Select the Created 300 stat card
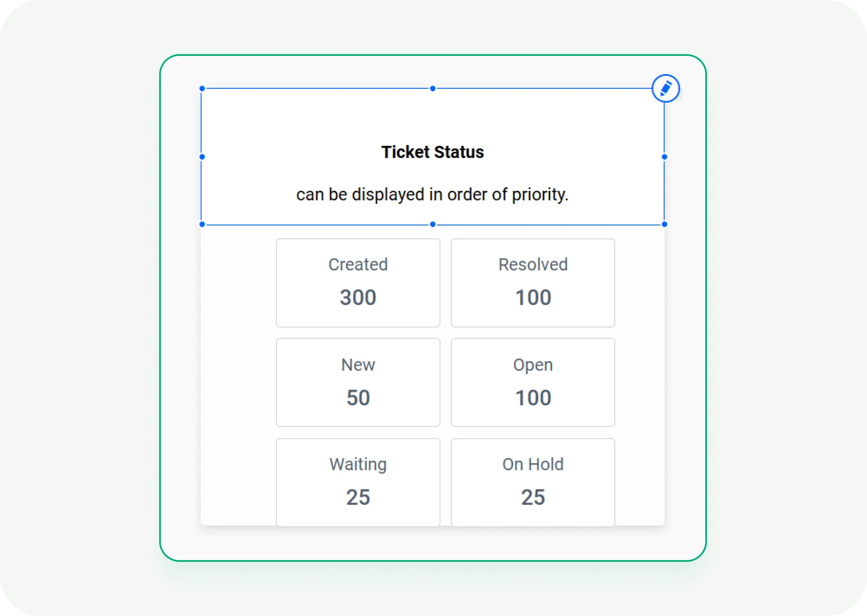 tap(358, 283)
